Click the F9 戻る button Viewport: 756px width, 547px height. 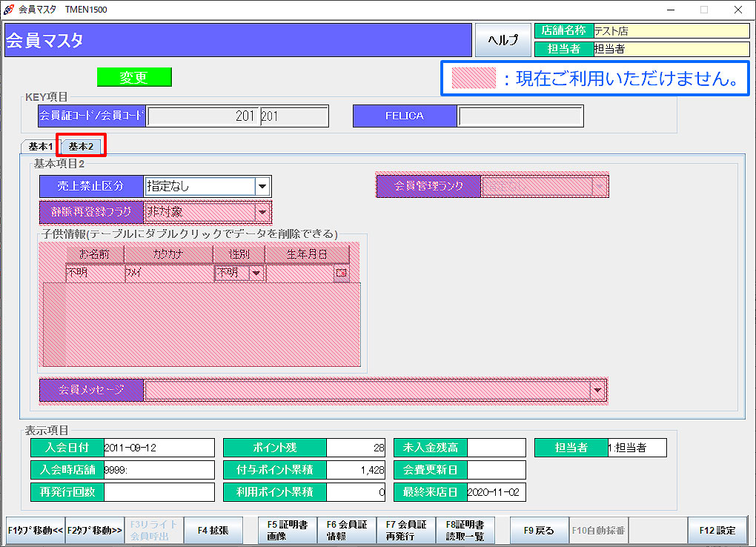539,531
